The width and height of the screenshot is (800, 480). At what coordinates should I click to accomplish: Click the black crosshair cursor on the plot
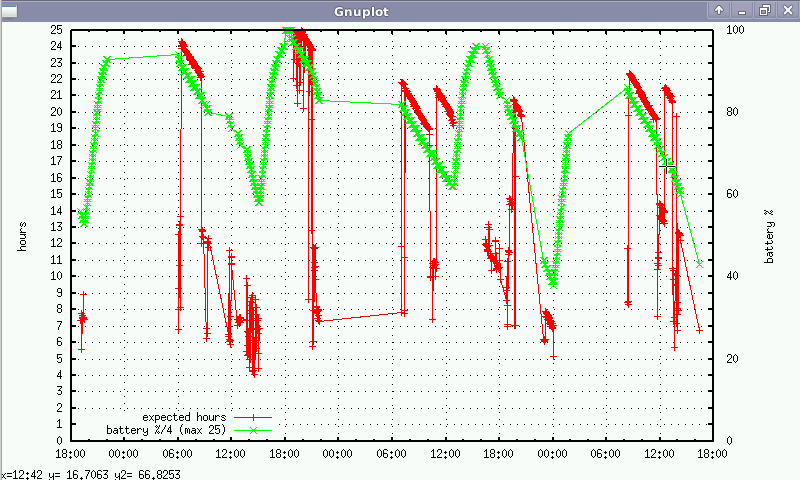(667, 164)
